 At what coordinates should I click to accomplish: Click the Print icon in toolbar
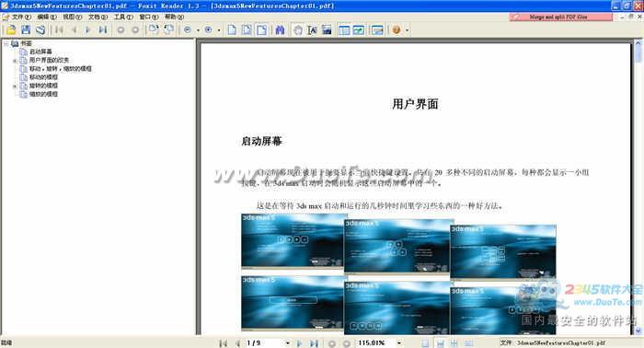(40, 29)
